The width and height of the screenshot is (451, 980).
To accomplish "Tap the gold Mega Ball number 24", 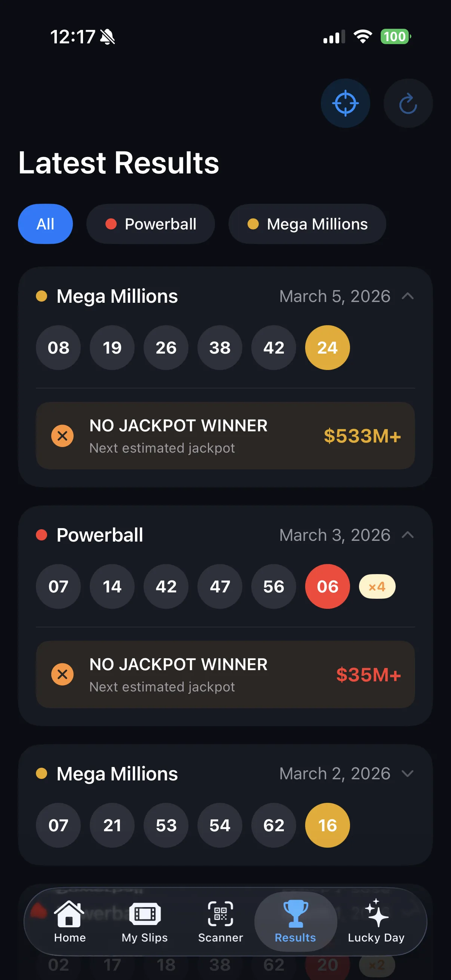I will (x=327, y=347).
